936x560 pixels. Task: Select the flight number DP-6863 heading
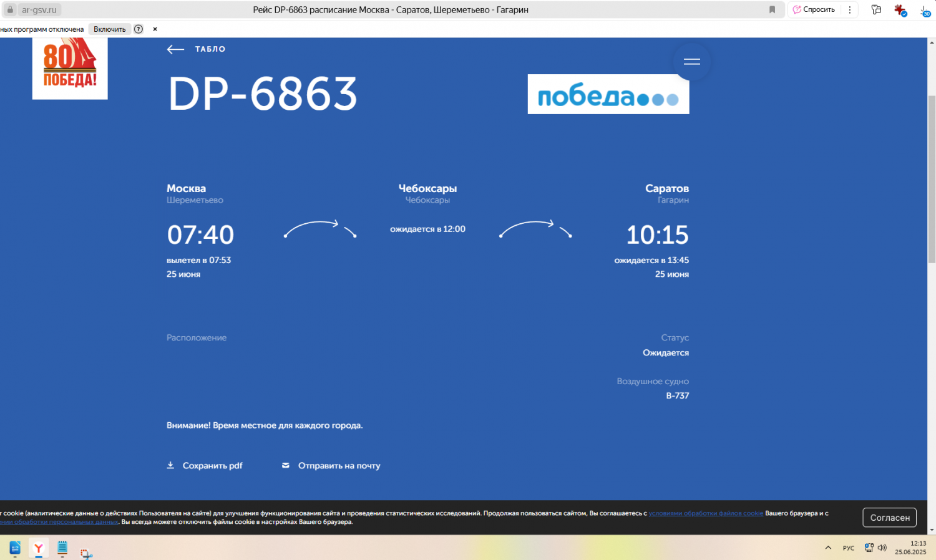[x=263, y=94]
